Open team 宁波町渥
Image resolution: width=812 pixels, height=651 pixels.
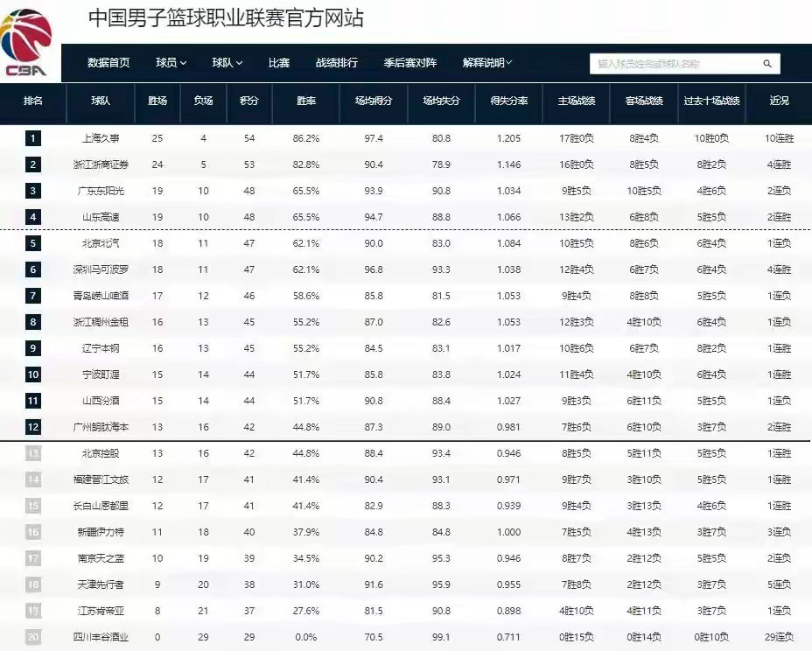point(101,374)
